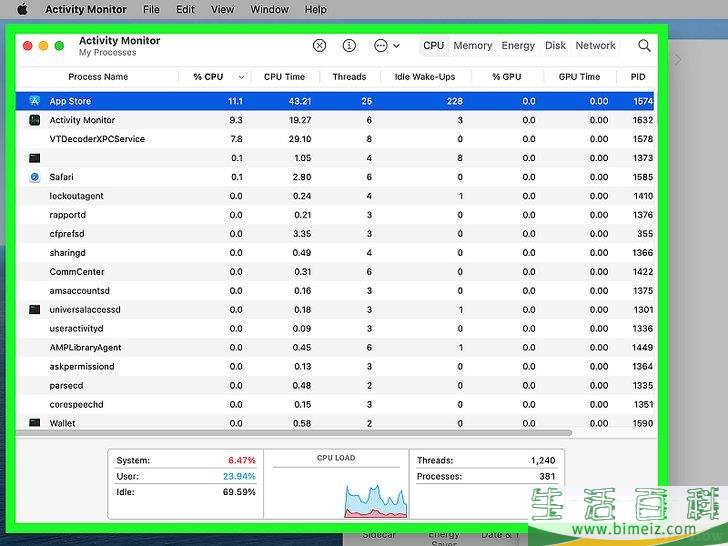Select the lockoutagent process
The image size is (728, 546).
[x=76, y=196]
